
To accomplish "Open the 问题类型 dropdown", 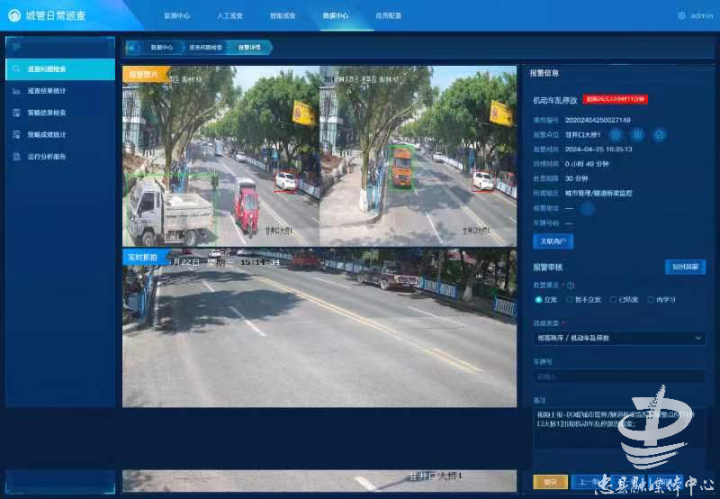I will click(x=619, y=339).
